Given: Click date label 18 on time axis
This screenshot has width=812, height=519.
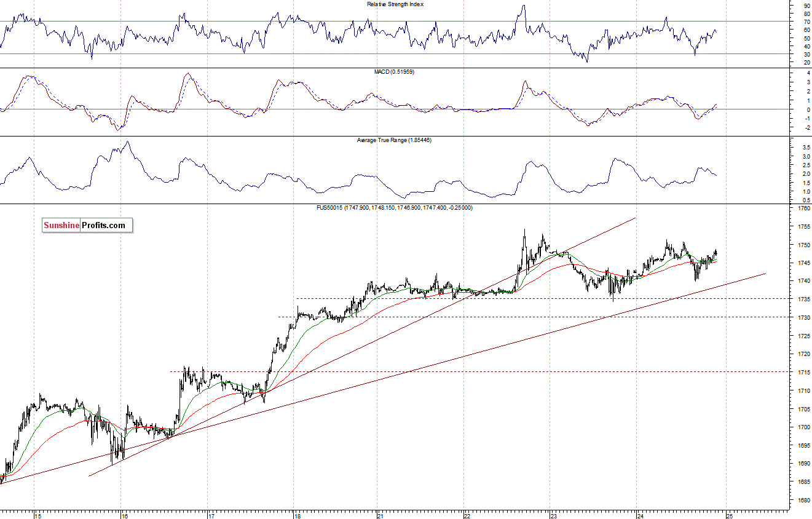Looking at the screenshot, I should click(x=297, y=515).
